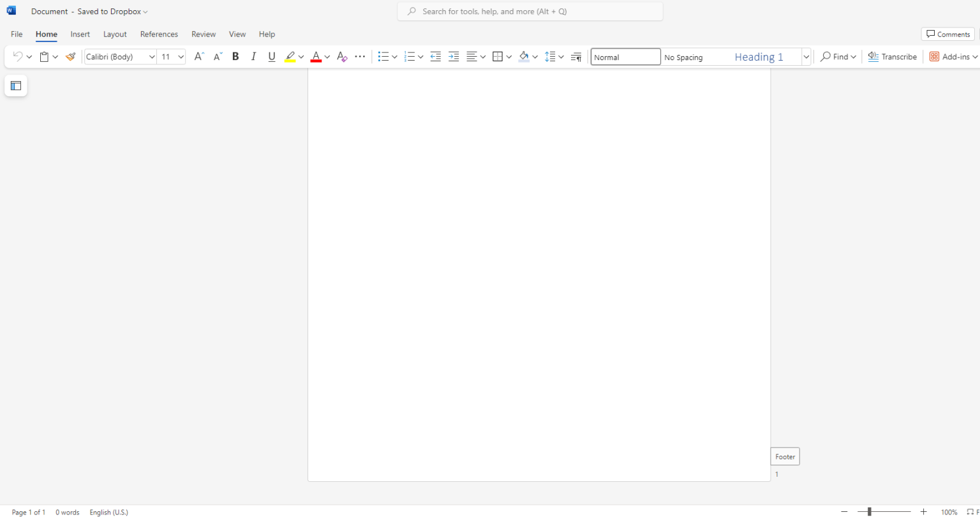Image resolution: width=980 pixels, height=517 pixels.
Task: Open the Find dropdown
Action: click(x=838, y=57)
